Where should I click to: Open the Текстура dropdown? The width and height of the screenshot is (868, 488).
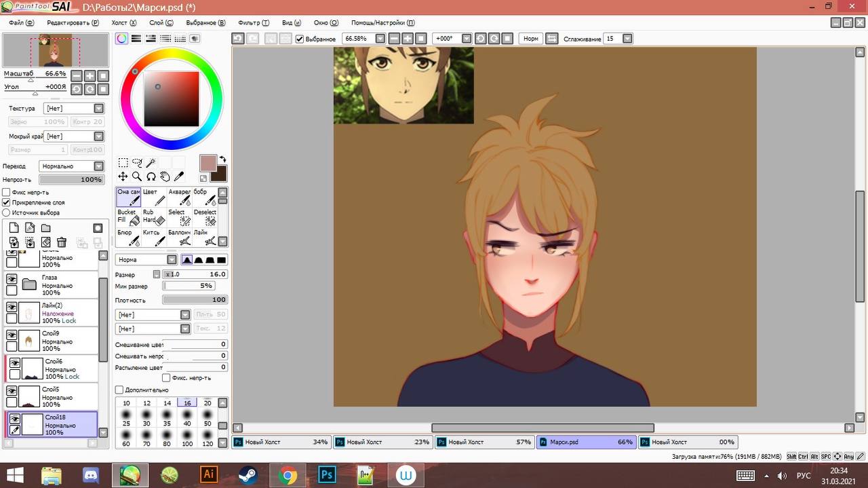coord(99,109)
